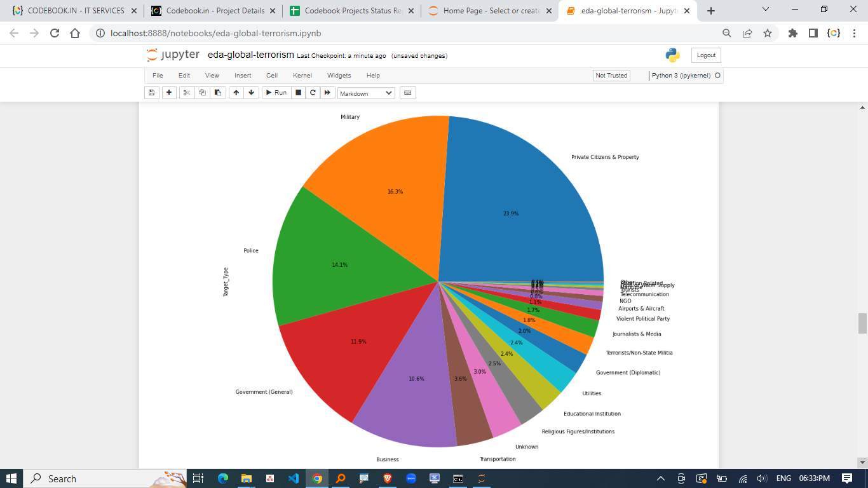Open the Insert menu
Screen dimensions: 868x488
pos(243,76)
